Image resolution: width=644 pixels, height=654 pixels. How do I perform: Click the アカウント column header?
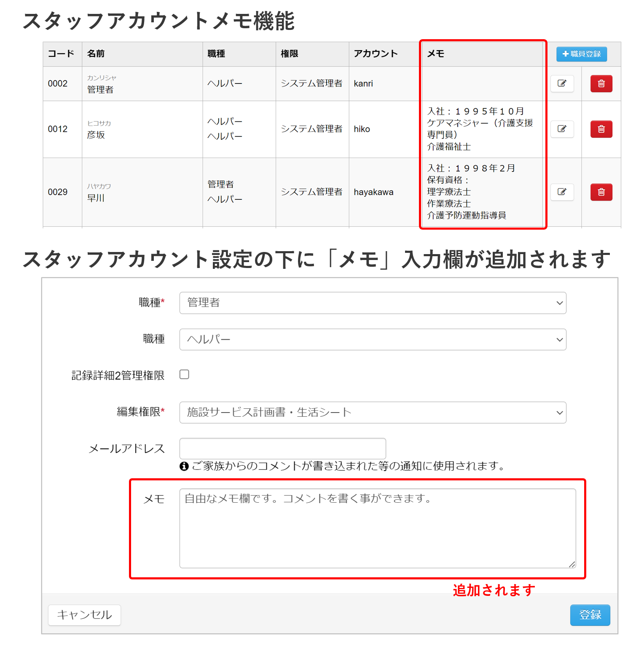(x=376, y=54)
